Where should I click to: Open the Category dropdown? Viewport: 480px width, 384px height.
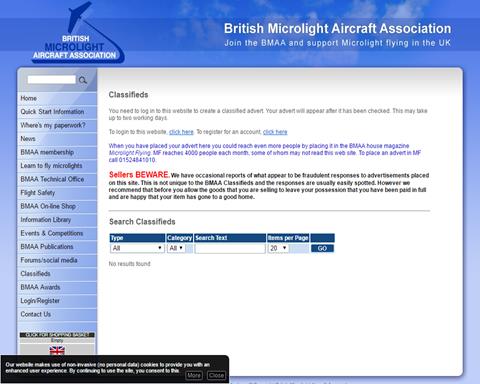(x=176, y=248)
